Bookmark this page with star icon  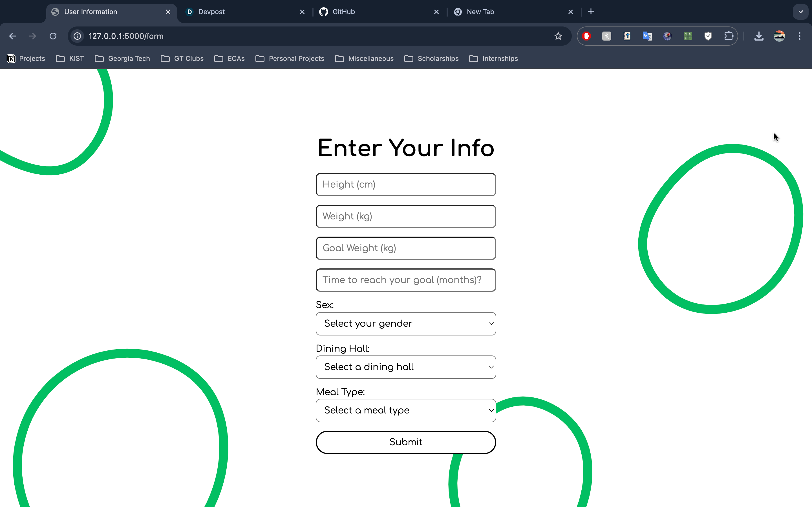[x=558, y=36]
